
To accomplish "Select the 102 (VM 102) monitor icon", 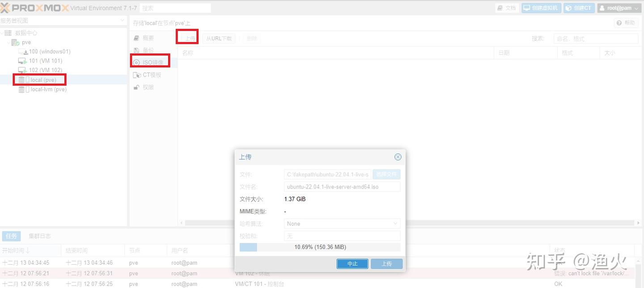I will pyautogui.click(x=23, y=70).
